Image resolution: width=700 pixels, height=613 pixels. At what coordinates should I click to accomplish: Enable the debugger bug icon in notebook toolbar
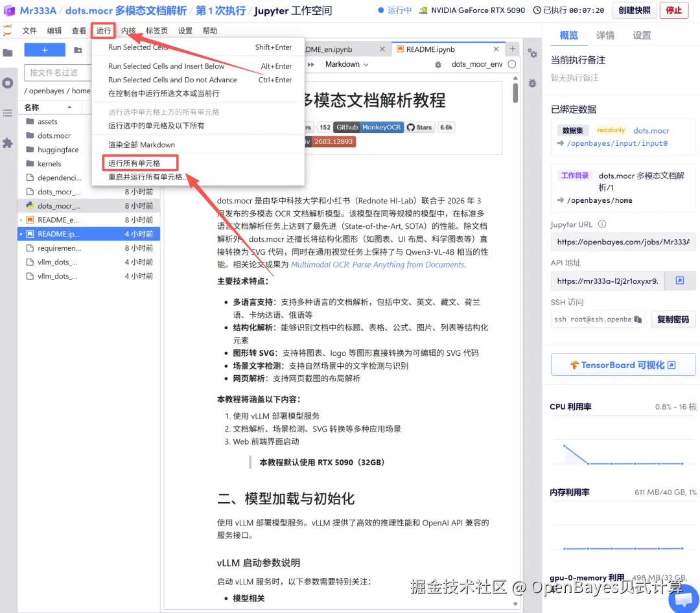[x=438, y=64]
